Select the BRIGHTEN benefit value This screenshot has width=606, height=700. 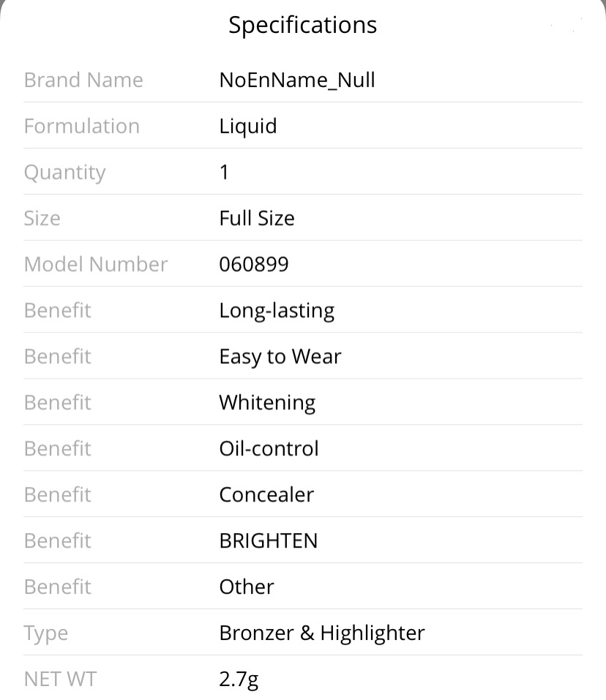[269, 540]
